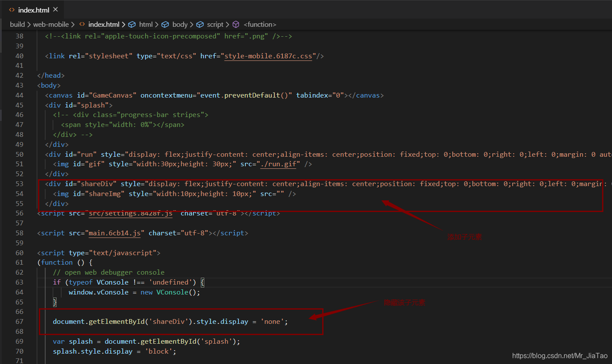Screen dimensions: 612x364
Task: Click the 'none' string on line 67
Action: click(272, 322)
